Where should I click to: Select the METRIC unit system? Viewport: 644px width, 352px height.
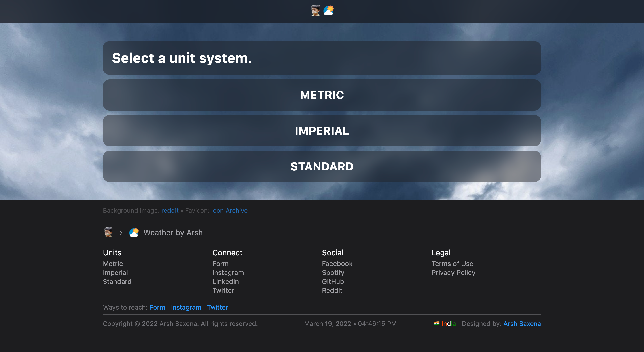(322, 95)
